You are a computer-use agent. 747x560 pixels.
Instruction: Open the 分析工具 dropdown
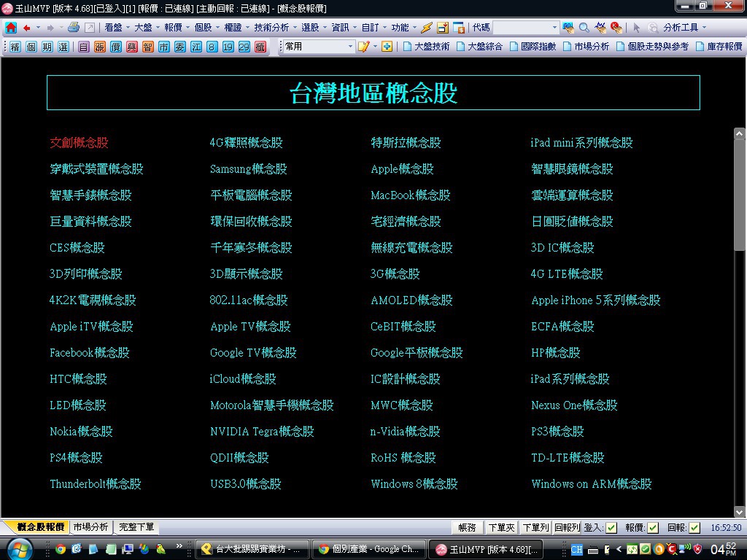click(684, 28)
